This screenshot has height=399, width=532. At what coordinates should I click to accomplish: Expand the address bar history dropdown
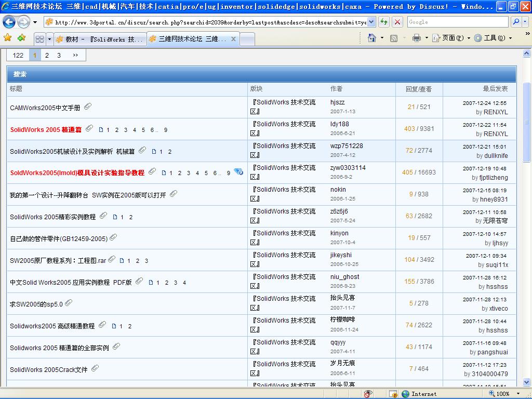(371, 22)
